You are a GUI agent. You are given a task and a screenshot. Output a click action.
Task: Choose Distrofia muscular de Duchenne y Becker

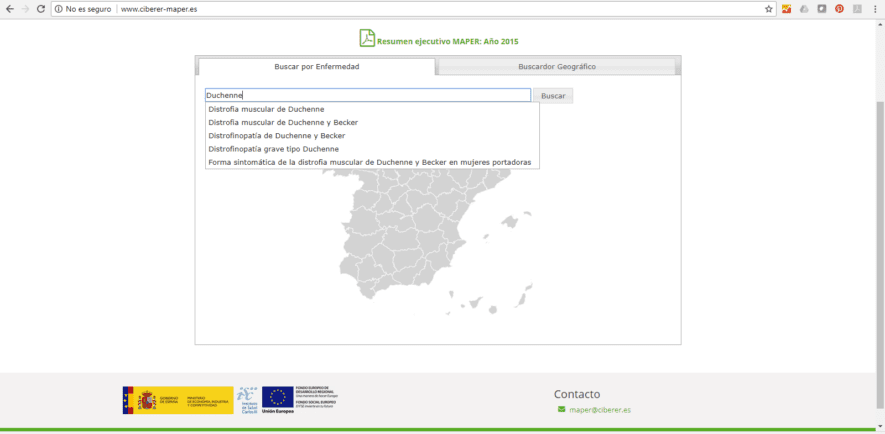tap(283, 122)
